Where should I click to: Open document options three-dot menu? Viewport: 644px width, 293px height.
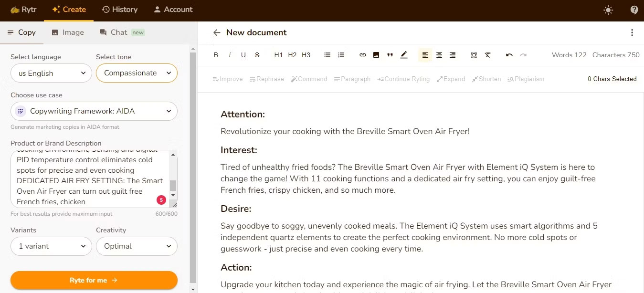click(632, 32)
